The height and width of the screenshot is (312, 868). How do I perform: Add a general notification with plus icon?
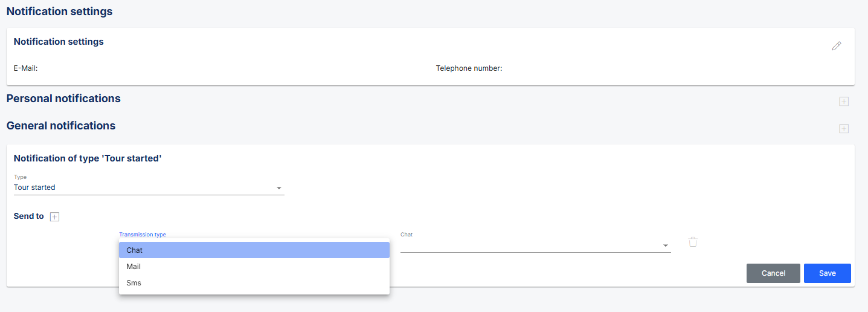click(x=844, y=128)
